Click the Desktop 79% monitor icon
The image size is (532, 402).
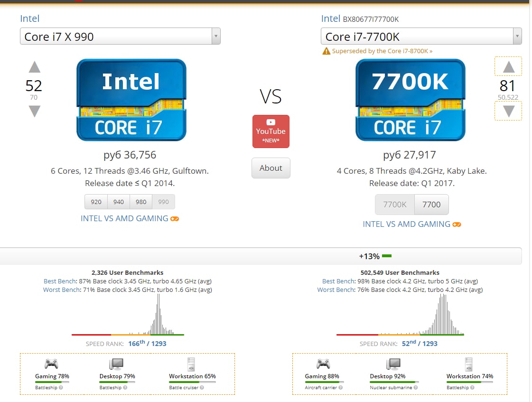pos(116,364)
